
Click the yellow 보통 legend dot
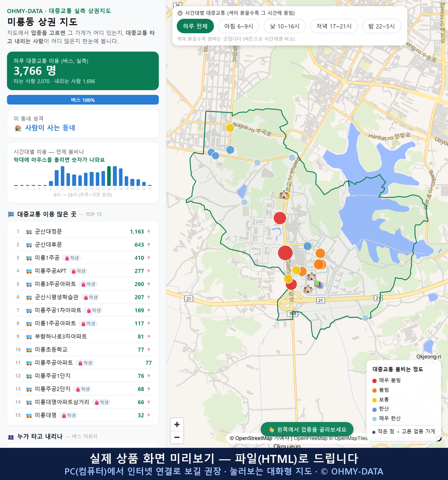374,400
